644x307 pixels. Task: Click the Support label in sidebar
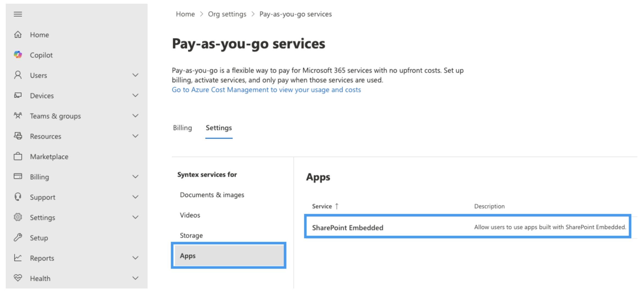click(43, 197)
